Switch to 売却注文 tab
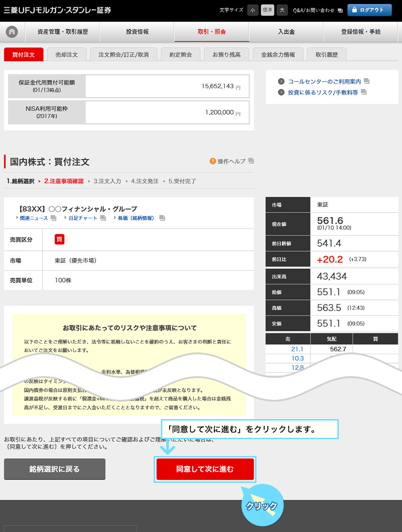 [x=67, y=55]
